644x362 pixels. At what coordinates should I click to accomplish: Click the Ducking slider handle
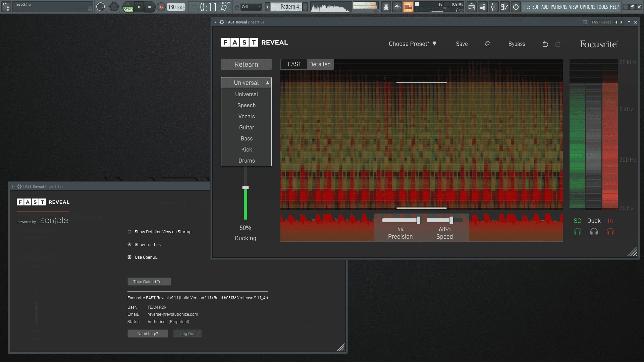[x=246, y=188]
